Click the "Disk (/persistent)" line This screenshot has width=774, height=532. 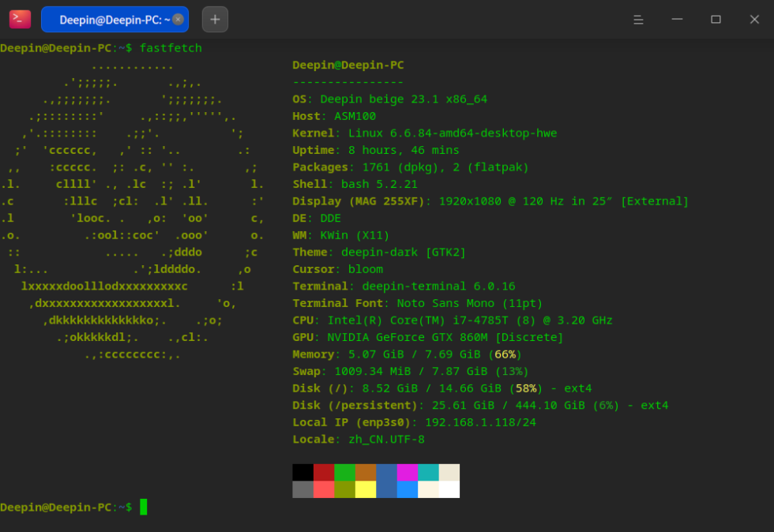click(x=480, y=405)
